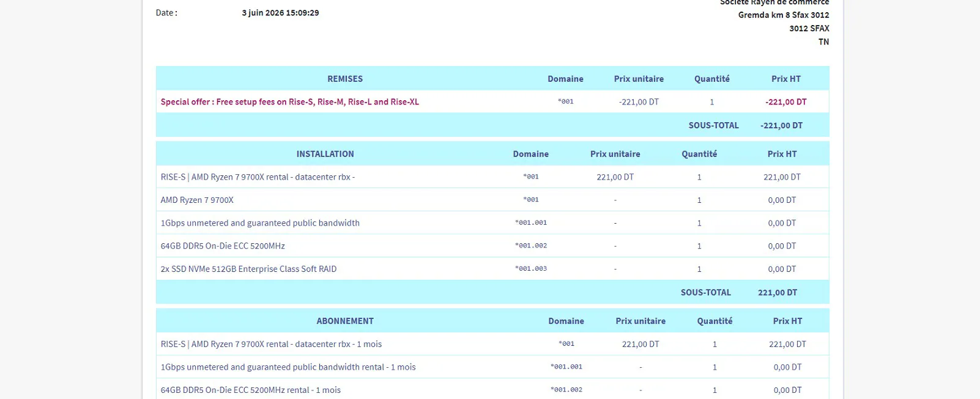Screen dimensions: 980x399
Task: Click the 64GB DDR5 On-Die ECC 5200MHz row
Action: tap(492, 246)
